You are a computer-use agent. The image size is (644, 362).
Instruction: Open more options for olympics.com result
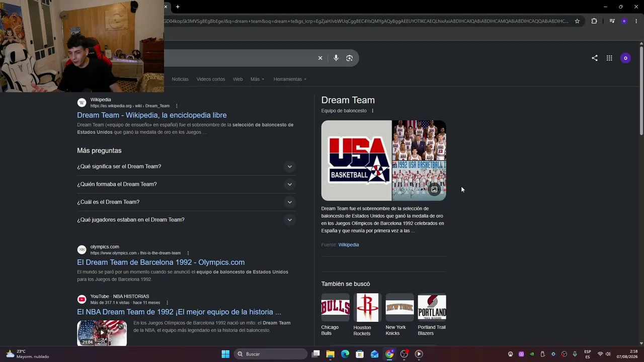[x=188, y=253]
